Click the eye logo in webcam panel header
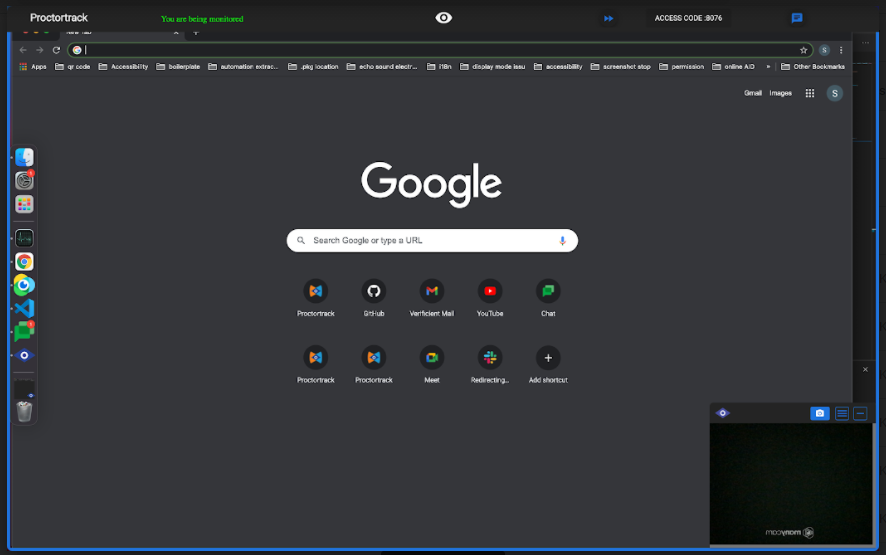 pos(723,413)
